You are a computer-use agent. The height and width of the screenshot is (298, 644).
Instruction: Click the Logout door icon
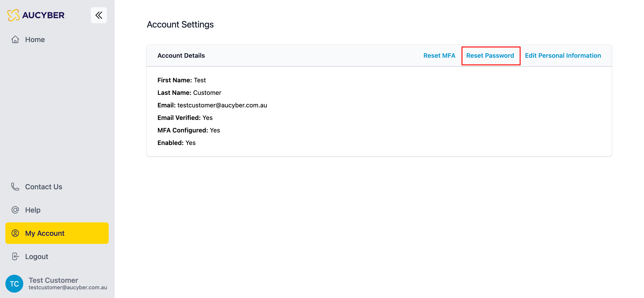coord(15,256)
